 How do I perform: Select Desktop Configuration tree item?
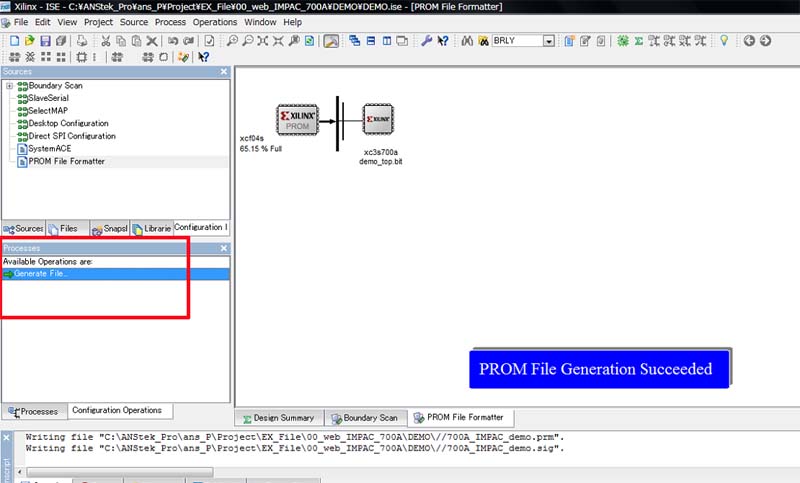[68, 123]
